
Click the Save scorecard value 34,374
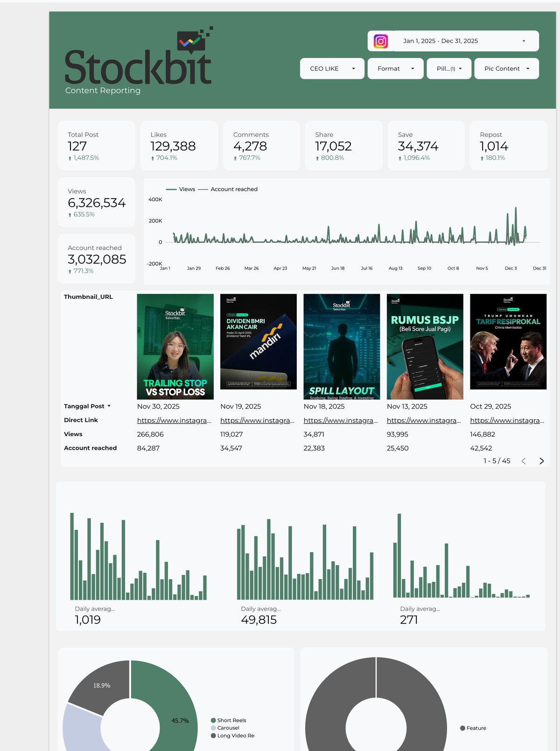[x=418, y=146]
